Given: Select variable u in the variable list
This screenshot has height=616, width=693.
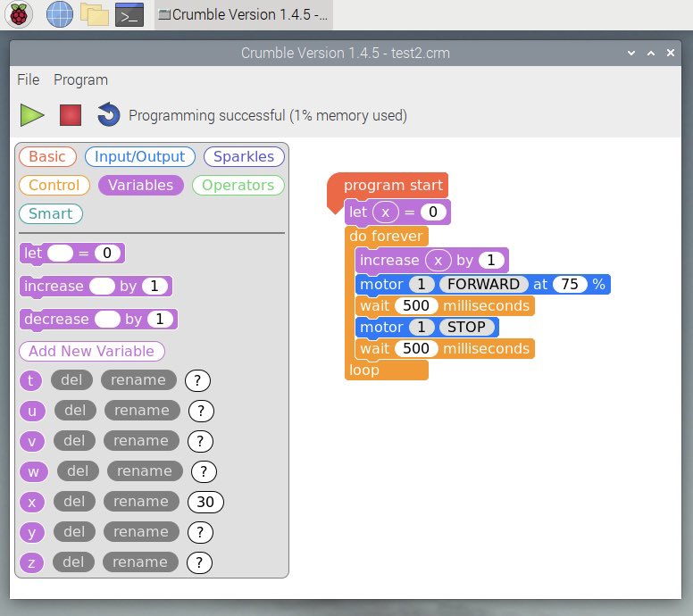Looking at the screenshot, I should [32, 411].
